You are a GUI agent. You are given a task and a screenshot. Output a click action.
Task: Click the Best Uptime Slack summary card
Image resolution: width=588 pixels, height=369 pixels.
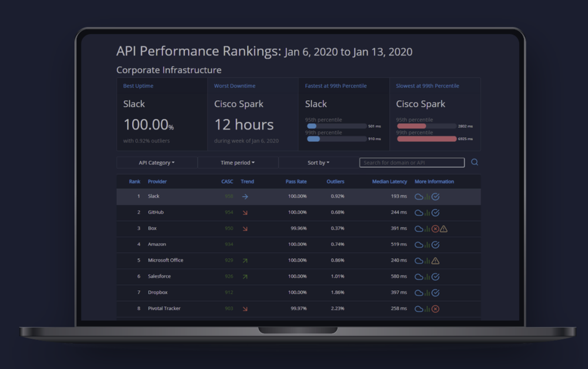162,113
